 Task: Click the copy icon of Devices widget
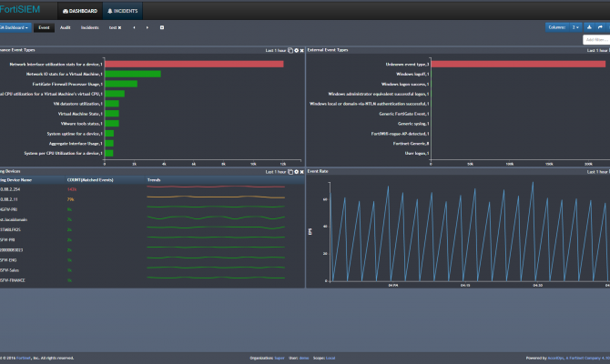click(x=290, y=172)
